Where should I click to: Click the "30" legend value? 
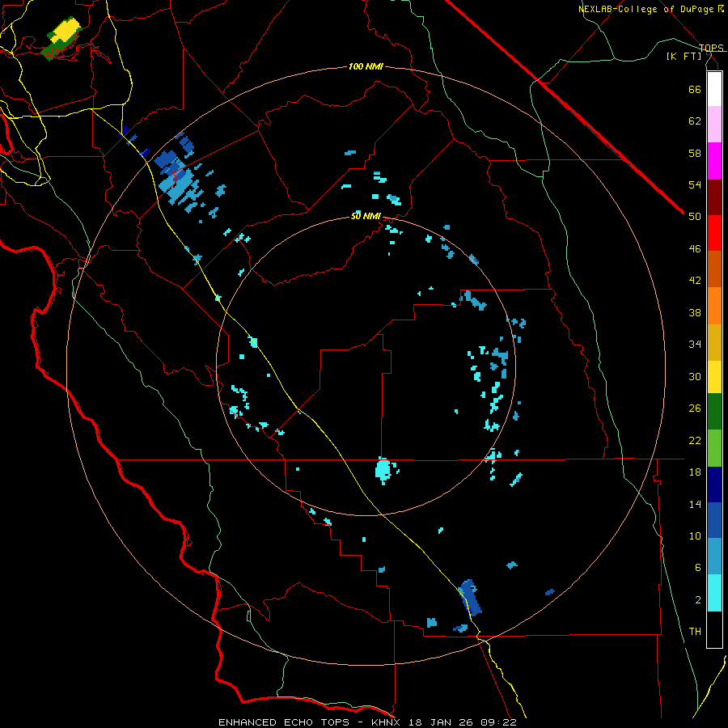point(695,376)
